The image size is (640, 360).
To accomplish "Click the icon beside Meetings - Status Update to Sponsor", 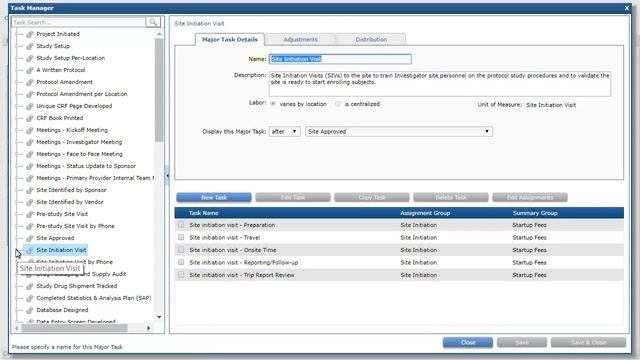I will (29, 166).
